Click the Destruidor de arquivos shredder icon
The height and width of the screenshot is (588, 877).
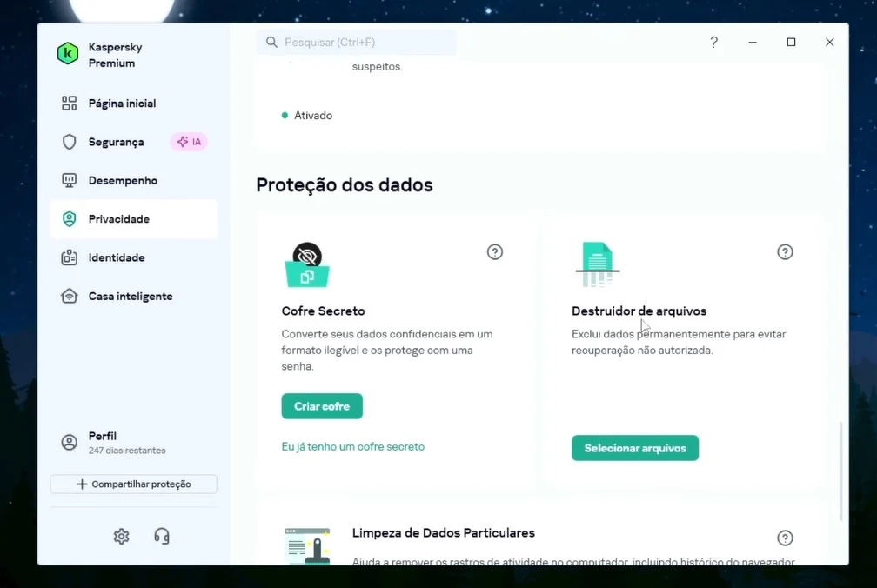(x=598, y=264)
